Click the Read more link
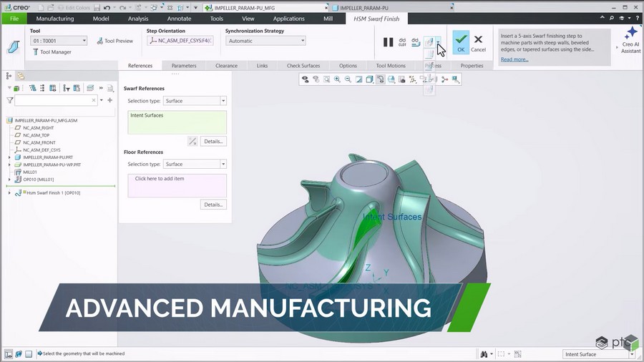The width and height of the screenshot is (644, 362). pyautogui.click(x=514, y=59)
